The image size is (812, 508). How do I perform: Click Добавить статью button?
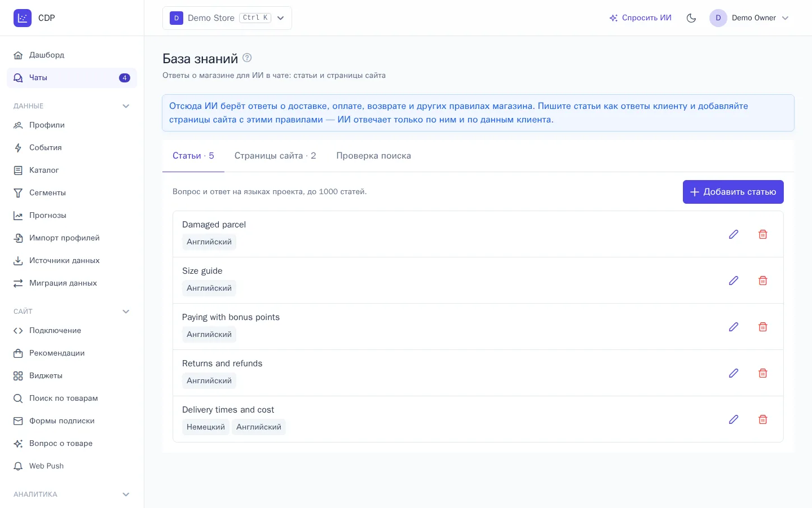pyautogui.click(x=733, y=192)
